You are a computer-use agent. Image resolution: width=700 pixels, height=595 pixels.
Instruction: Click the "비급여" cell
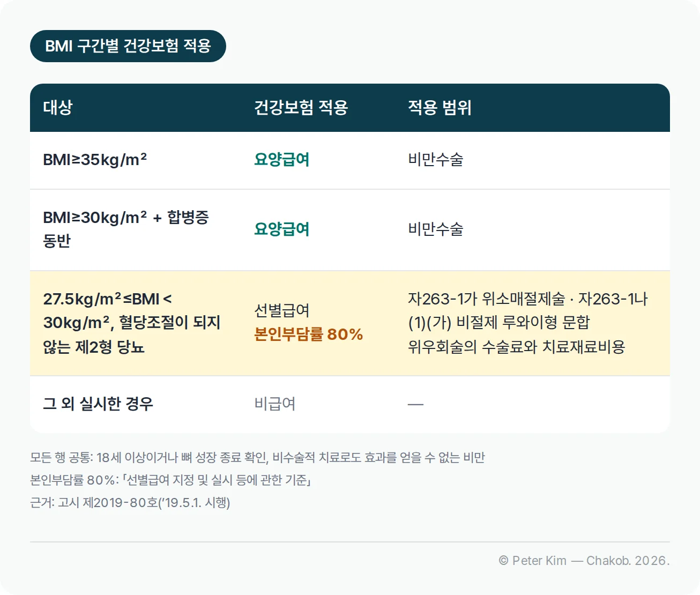pos(275,404)
